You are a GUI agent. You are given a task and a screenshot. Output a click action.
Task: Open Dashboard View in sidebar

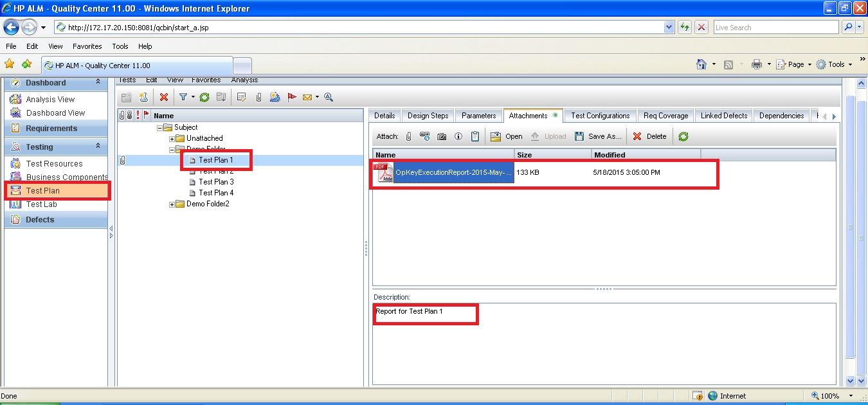(55, 113)
